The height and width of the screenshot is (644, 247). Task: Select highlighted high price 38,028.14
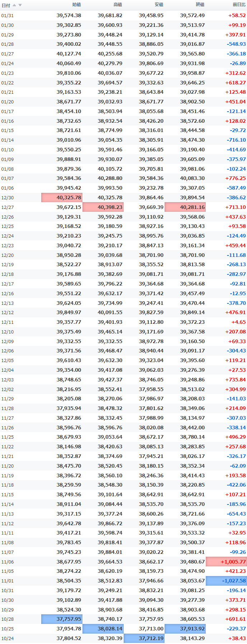tap(103, 629)
